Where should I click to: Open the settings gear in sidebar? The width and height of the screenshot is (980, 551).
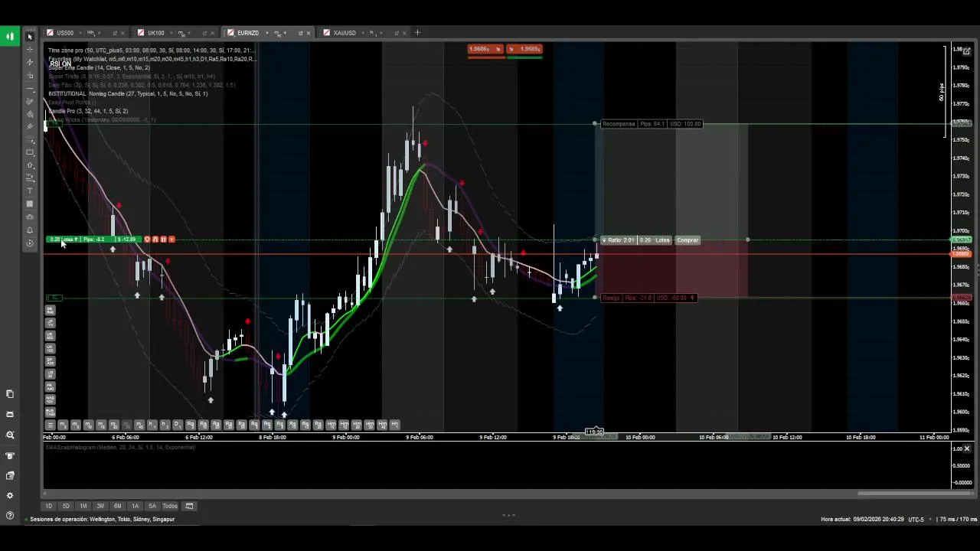coord(10,495)
